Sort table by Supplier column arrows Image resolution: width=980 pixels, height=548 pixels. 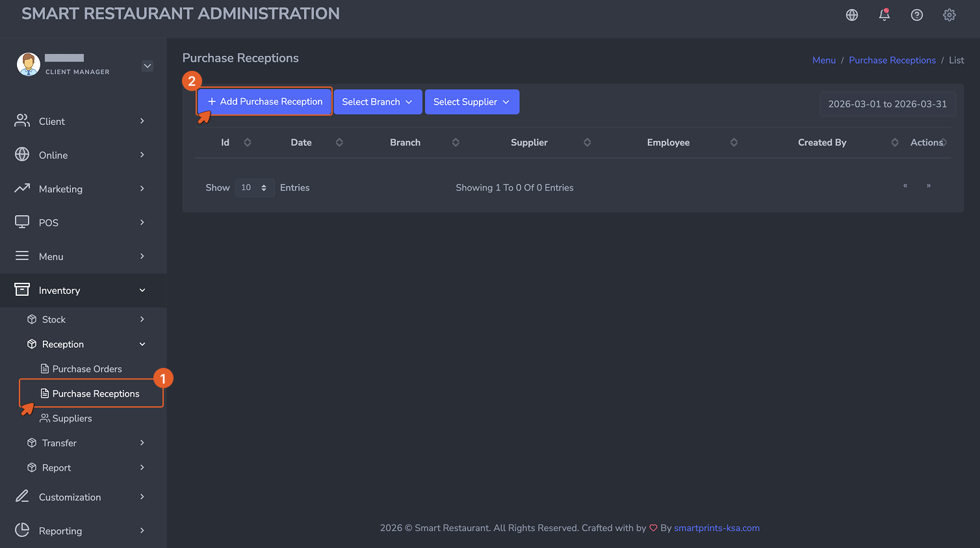[x=587, y=142]
